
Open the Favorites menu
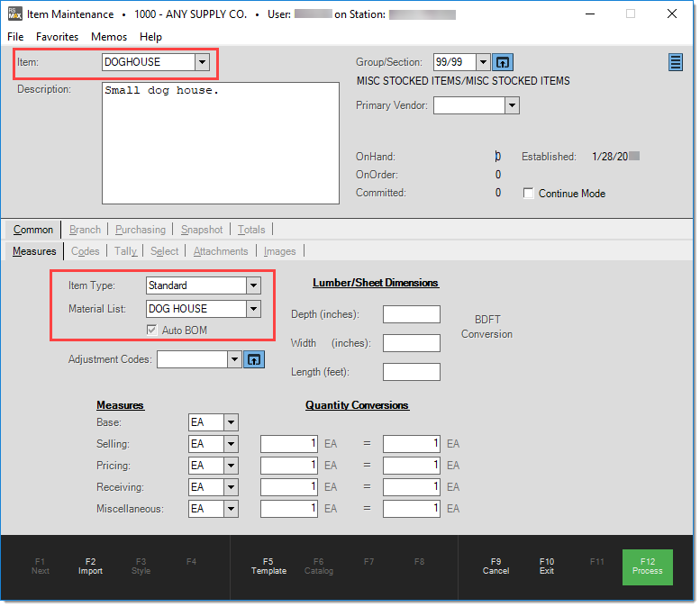[58, 37]
